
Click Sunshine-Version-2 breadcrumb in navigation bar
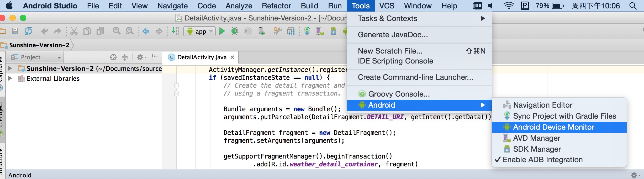point(39,45)
